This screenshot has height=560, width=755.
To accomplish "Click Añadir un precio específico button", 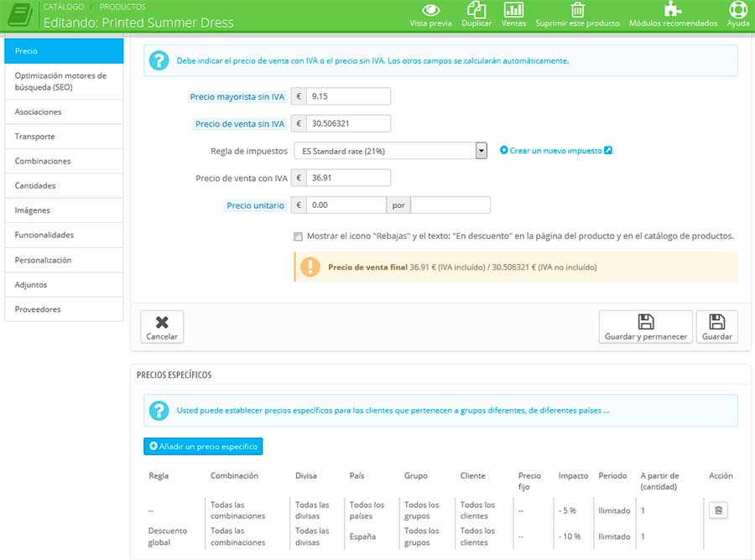I will [x=203, y=447].
